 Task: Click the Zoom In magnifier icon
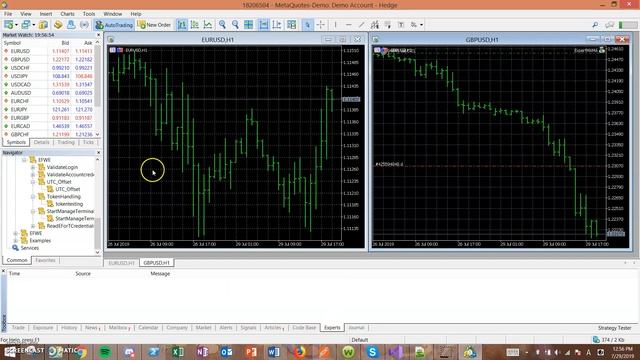click(222, 25)
